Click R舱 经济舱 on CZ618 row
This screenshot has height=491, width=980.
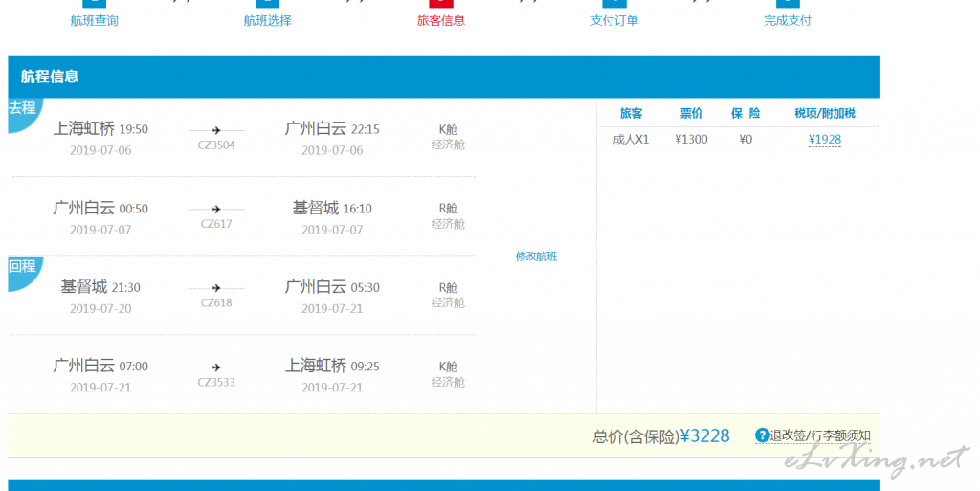[x=448, y=295]
